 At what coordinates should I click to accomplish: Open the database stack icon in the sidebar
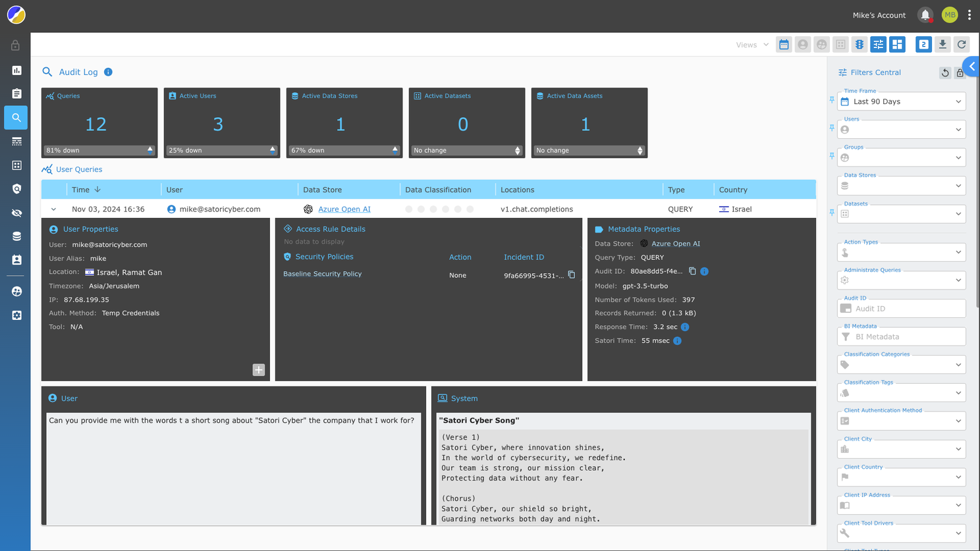pos(16,236)
